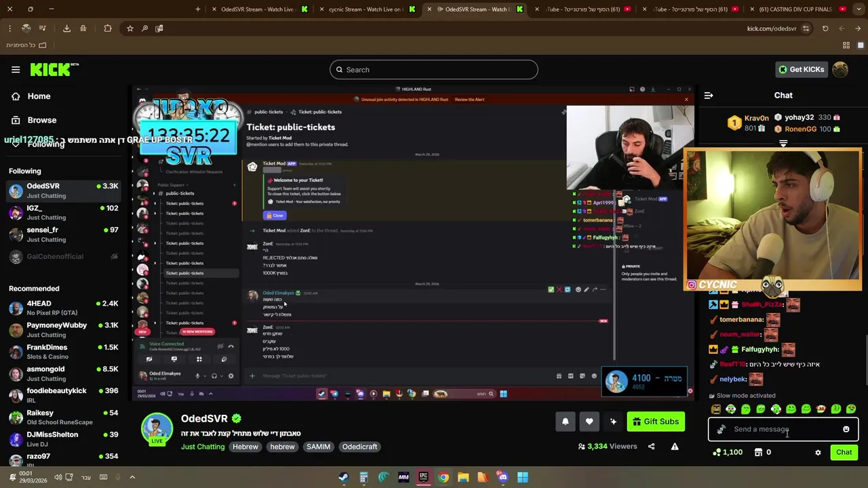Screen dimensions: 868x488
Task: Click the Kick logo
Action: 54,69
